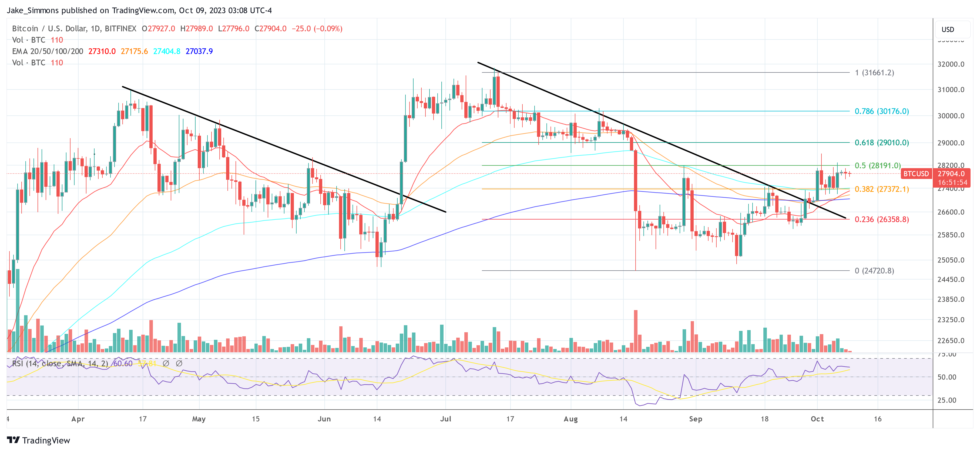The width and height of the screenshot is (980, 452).
Task: Click the 24450.0 price axis label
Action: point(951,280)
